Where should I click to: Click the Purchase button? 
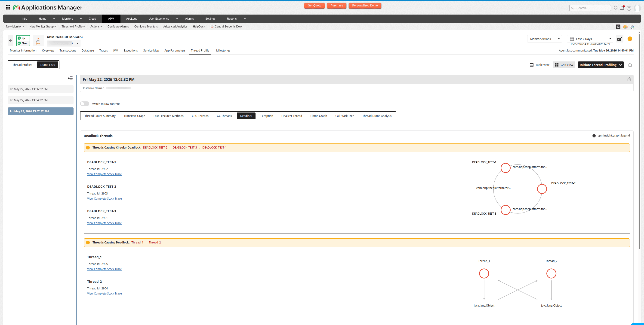coord(336,6)
